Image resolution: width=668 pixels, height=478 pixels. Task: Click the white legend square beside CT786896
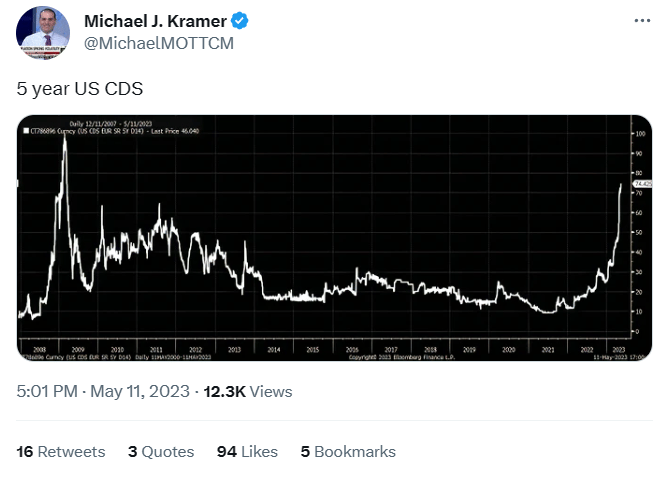[26, 131]
